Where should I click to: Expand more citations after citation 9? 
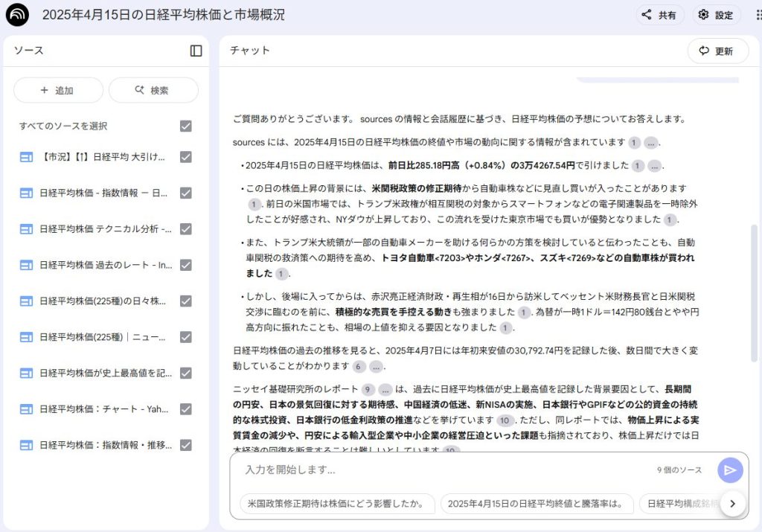[x=385, y=389]
